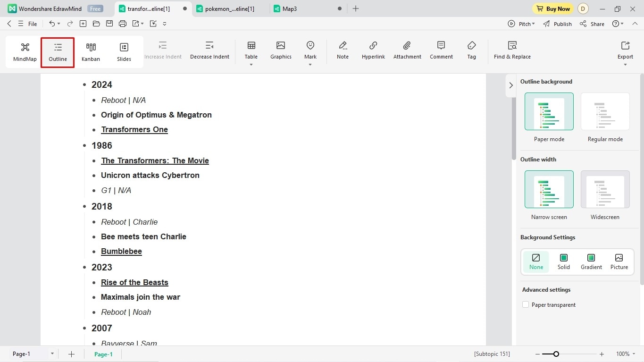Add a Comment

pos(441,51)
